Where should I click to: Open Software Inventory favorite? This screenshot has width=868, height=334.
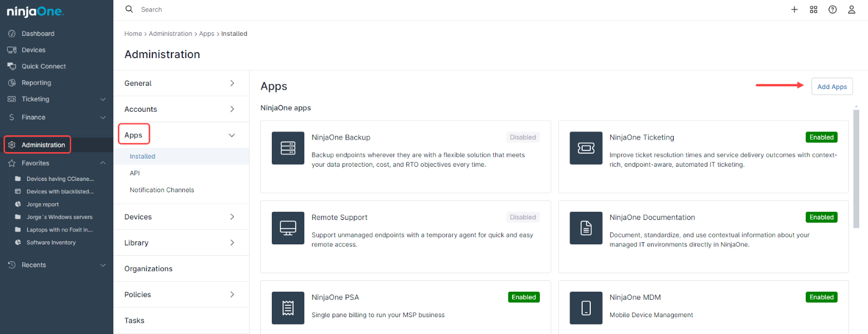51,243
